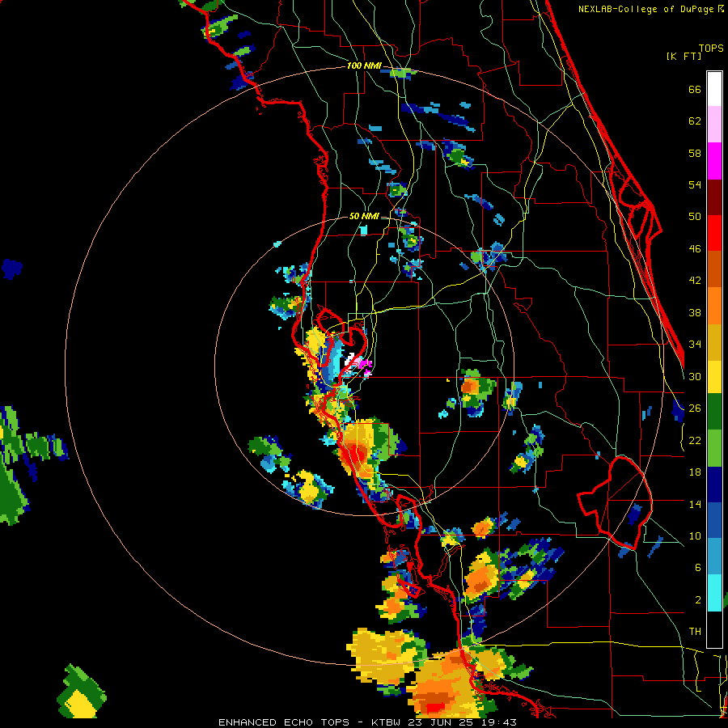Click the legend value 62
The image size is (728, 728).
click(695, 121)
